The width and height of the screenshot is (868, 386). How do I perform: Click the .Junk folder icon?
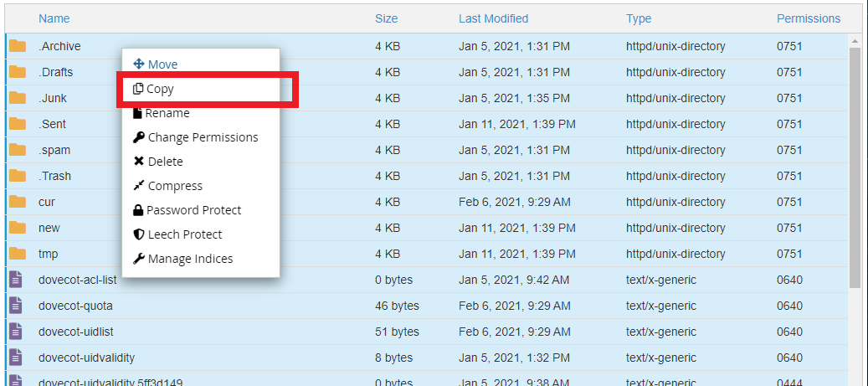click(18, 98)
